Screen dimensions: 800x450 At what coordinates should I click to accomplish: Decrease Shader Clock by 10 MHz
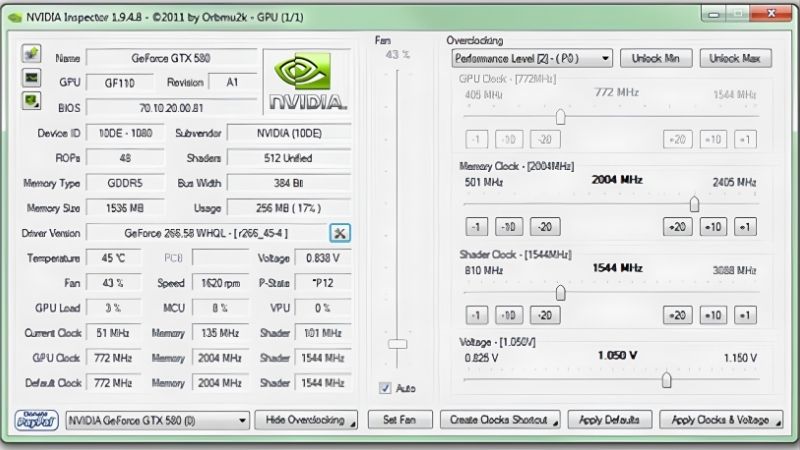(509, 315)
